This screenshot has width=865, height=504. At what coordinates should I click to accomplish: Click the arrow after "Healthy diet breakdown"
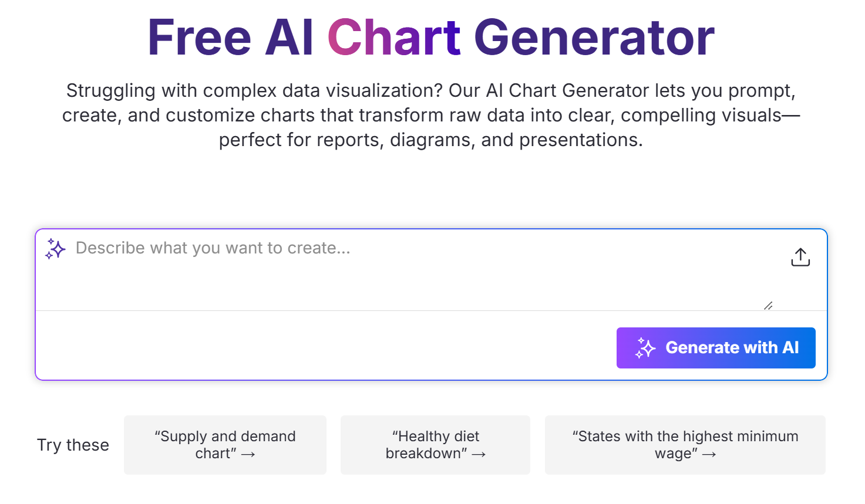pos(479,454)
